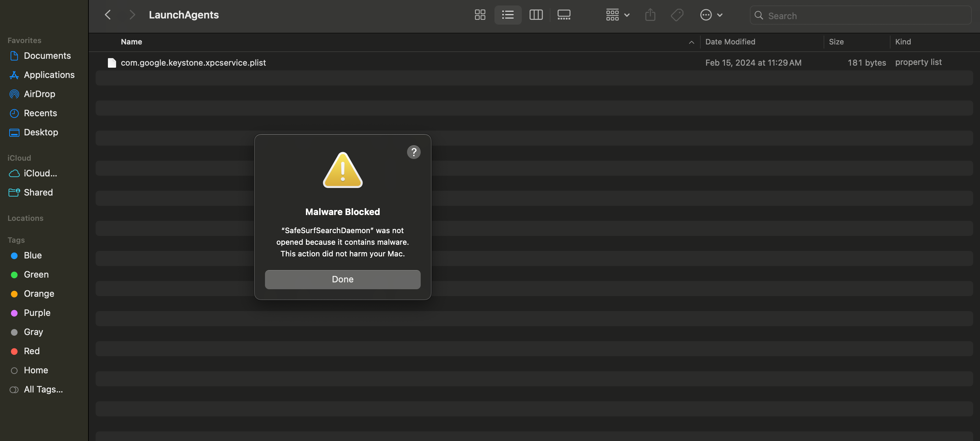
Task: Select com.google.keystone.xpcservice.plist file
Action: coord(193,63)
